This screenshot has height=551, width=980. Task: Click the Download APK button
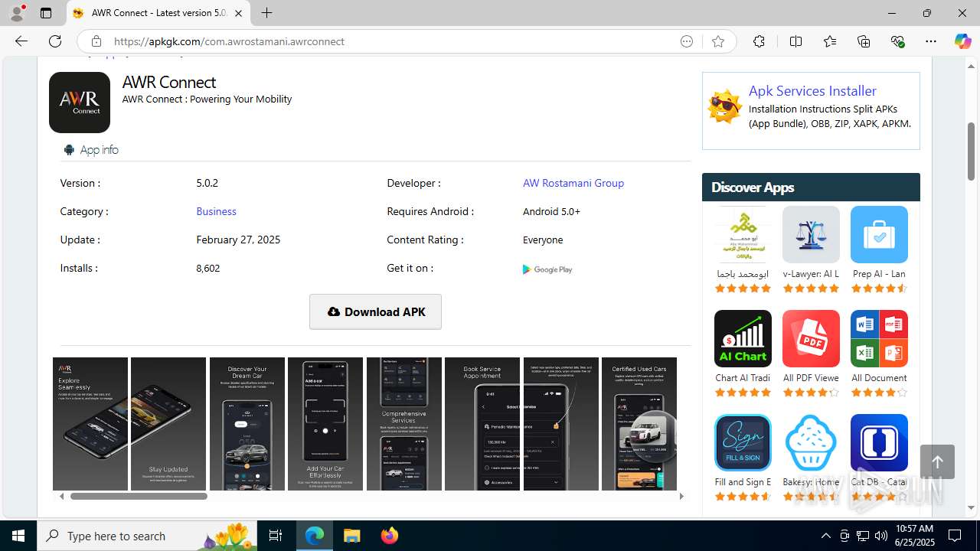[x=375, y=311]
